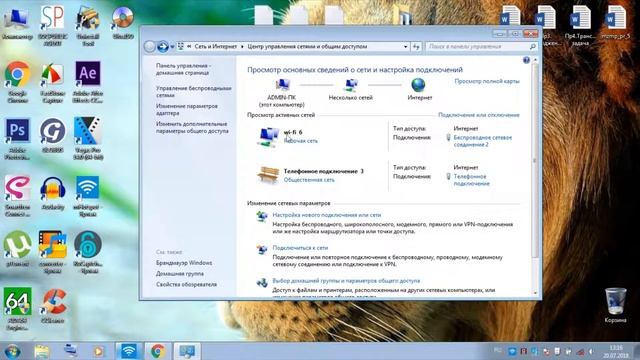Image resolution: width=640 pixels, height=360 pixels.
Task: Click the scrollbar down arrow
Action: coord(535,293)
